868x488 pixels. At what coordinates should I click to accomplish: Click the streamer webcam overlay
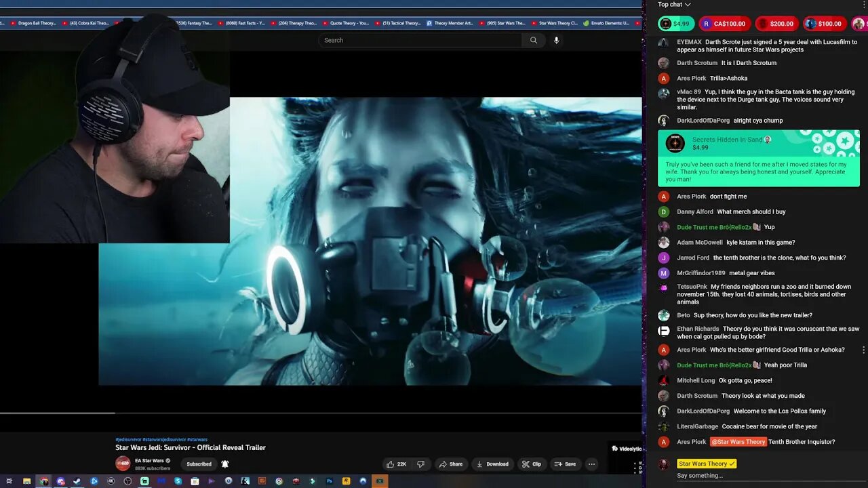[x=115, y=129]
